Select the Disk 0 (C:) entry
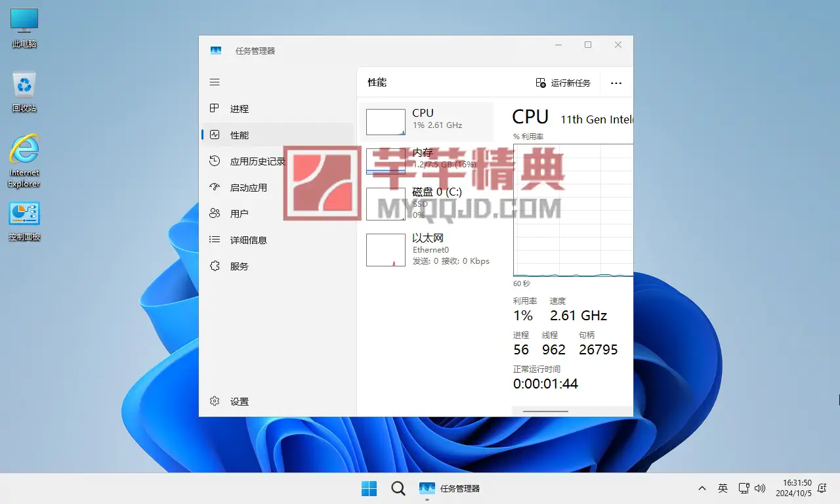 427,203
